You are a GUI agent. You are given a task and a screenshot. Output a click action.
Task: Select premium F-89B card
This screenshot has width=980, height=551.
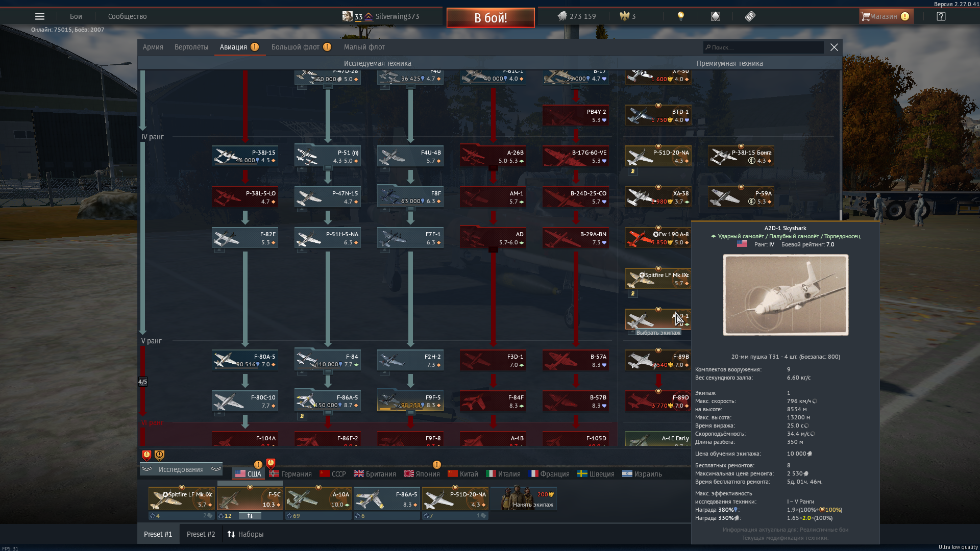point(658,360)
